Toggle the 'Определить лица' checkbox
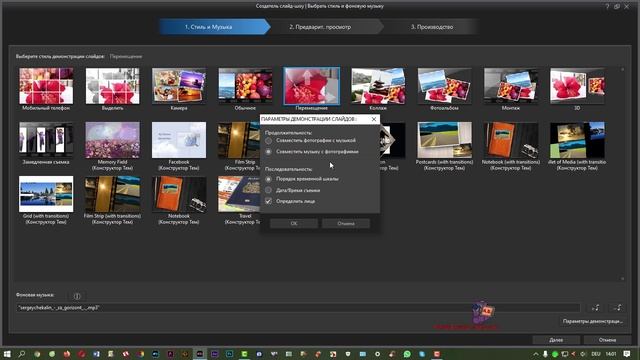 point(268,201)
